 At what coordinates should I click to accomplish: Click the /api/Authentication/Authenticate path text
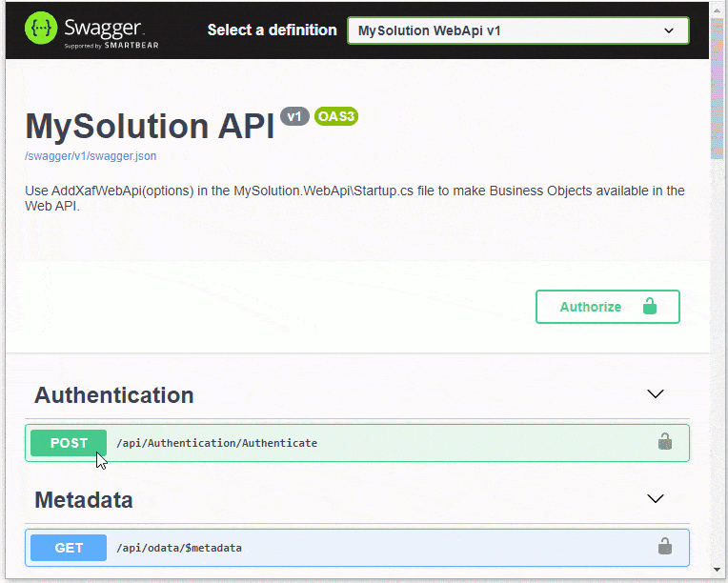tap(217, 443)
